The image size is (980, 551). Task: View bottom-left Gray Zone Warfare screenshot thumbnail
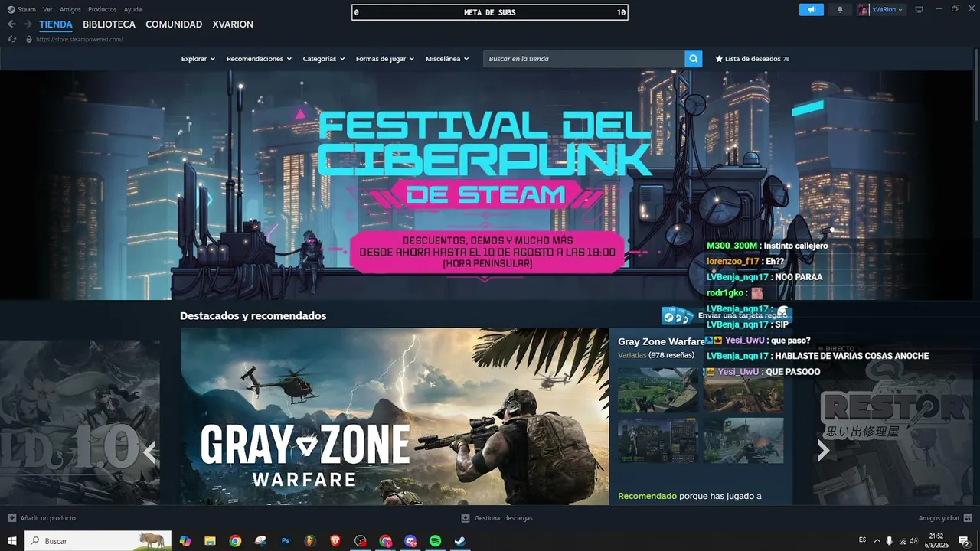[658, 440]
